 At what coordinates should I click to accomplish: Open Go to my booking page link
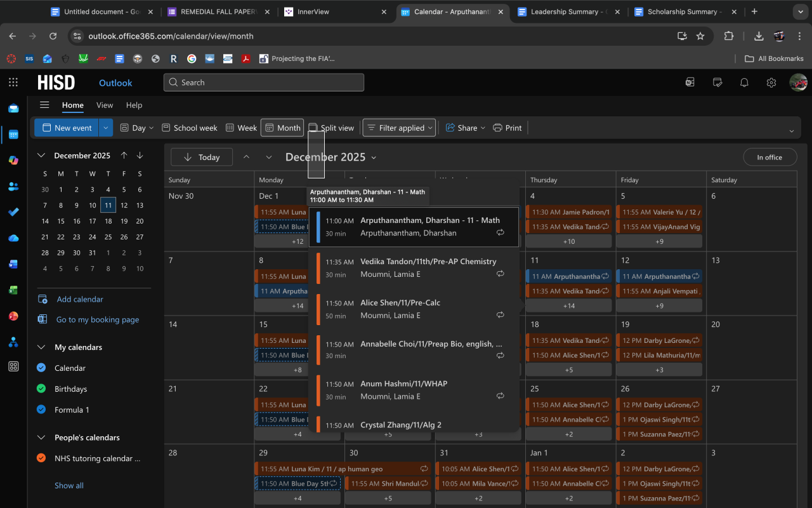pos(97,320)
